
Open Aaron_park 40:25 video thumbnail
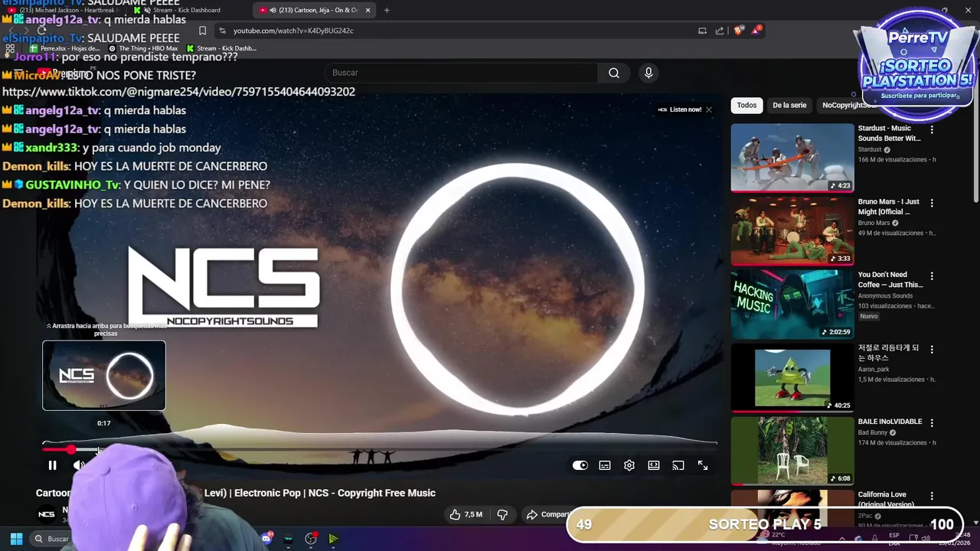point(792,377)
